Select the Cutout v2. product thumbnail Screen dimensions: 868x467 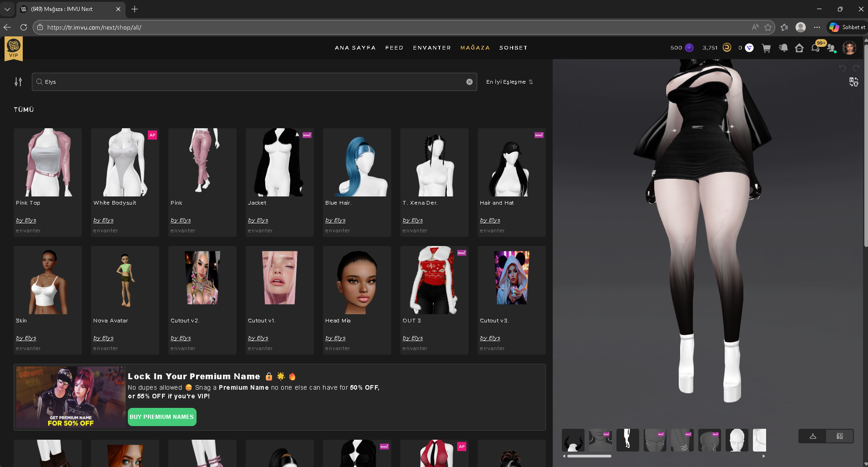(202, 280)
